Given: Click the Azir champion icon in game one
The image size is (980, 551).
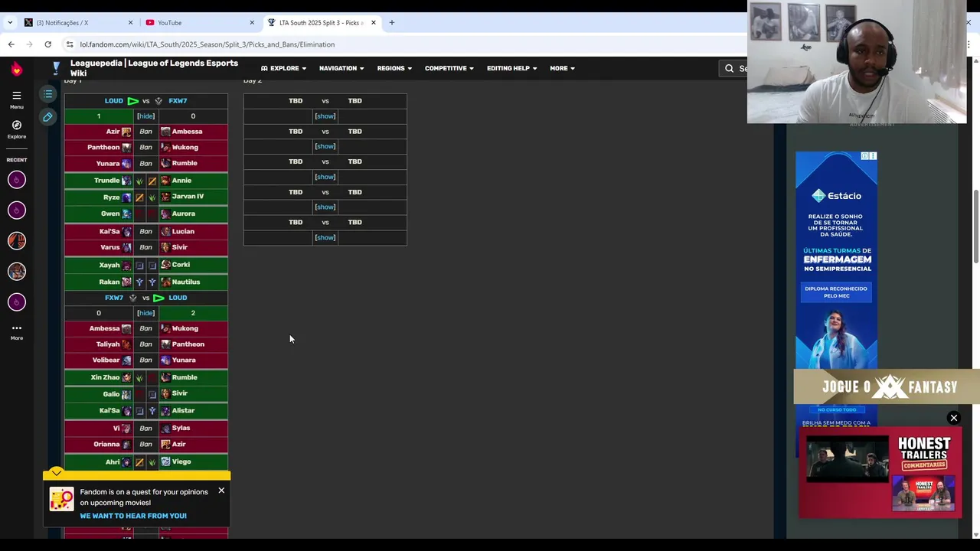Looking at the screenshot, I should click(x=126, y=132).
